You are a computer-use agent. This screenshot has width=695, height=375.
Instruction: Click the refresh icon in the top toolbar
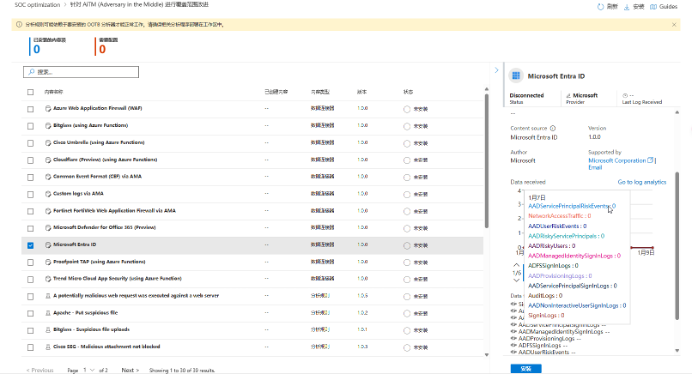click(x=600, y=7)
